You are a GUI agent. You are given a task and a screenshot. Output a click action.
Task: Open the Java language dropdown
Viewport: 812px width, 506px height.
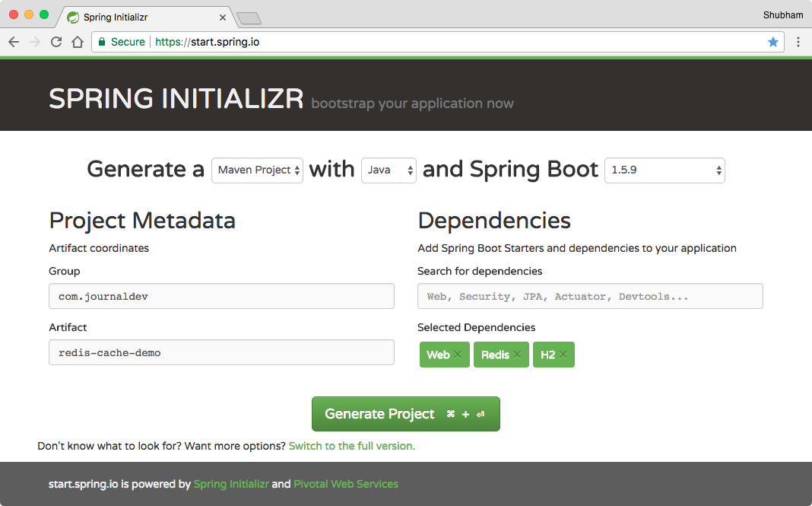pyautogui.click(x=389, y=170)
